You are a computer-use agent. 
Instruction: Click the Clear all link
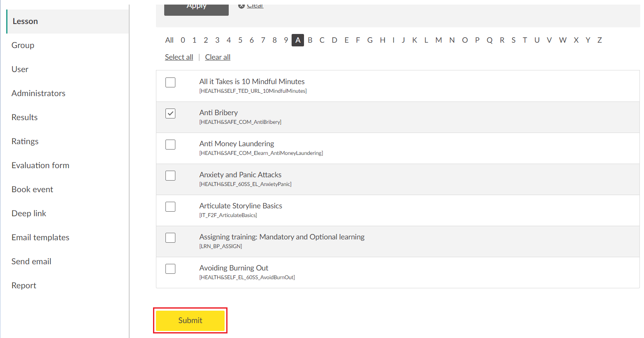coord(218,57)
